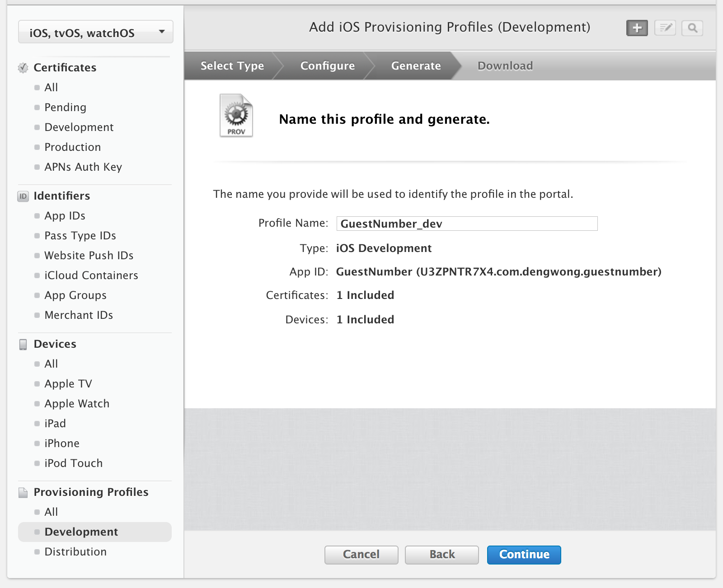Click the PROV profile file icon

tap(236, 116)
